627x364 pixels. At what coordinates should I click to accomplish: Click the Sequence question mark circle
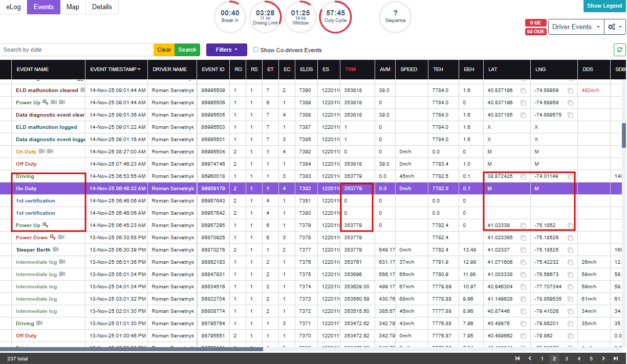pos(395,16)
